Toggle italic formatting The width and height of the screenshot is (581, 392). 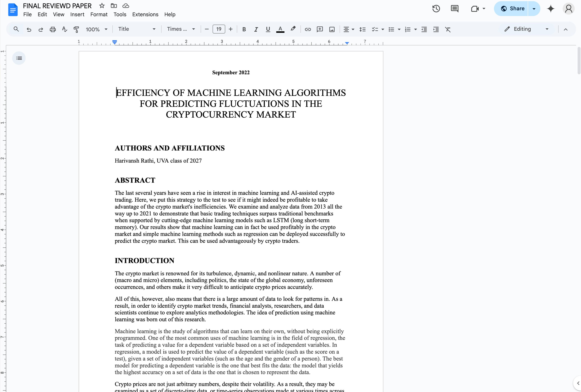click(256, 29)
